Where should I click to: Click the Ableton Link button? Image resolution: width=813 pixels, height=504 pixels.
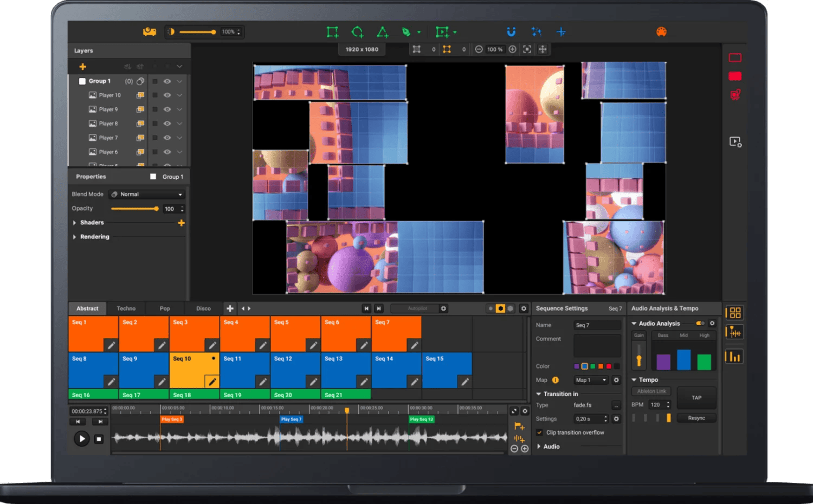pos(651,391)
